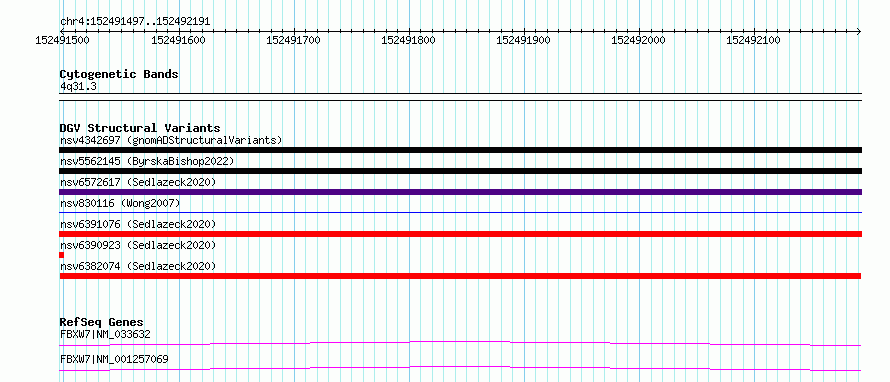Viewport: 890px width, 382px height.
Task: Select the Cytogenetic Bands track title
Action: (x=119, y=74)
